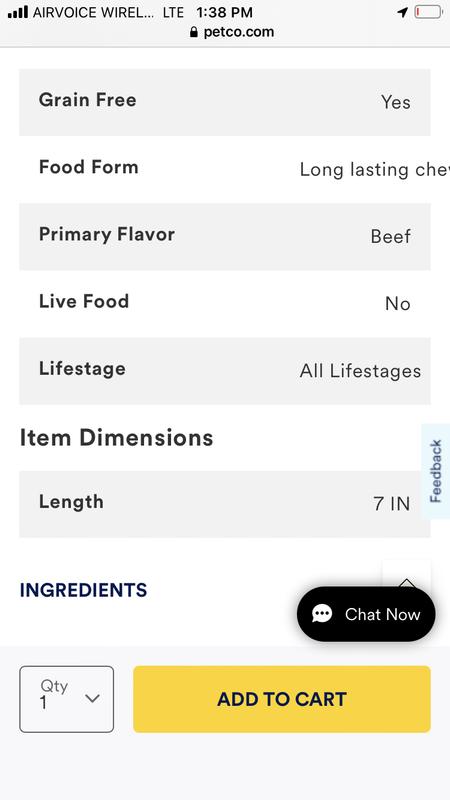Open the Chat Now button

tap(366, 614)
